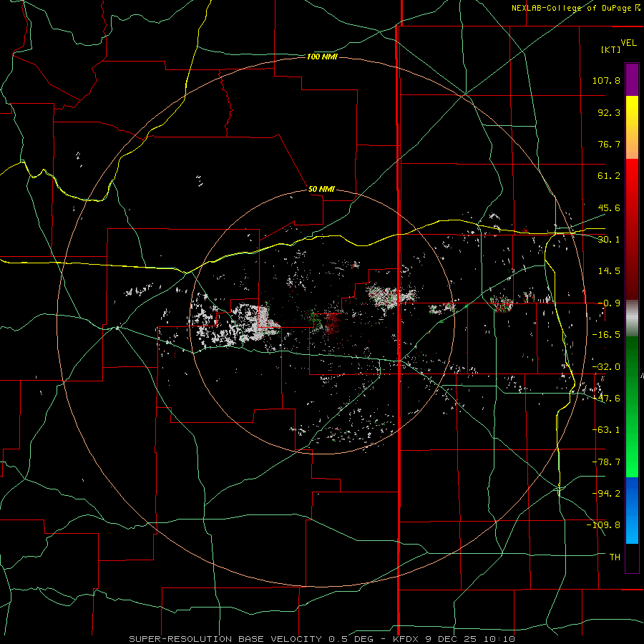Click the blue segment of the color bar

click(x=632, y=510)
